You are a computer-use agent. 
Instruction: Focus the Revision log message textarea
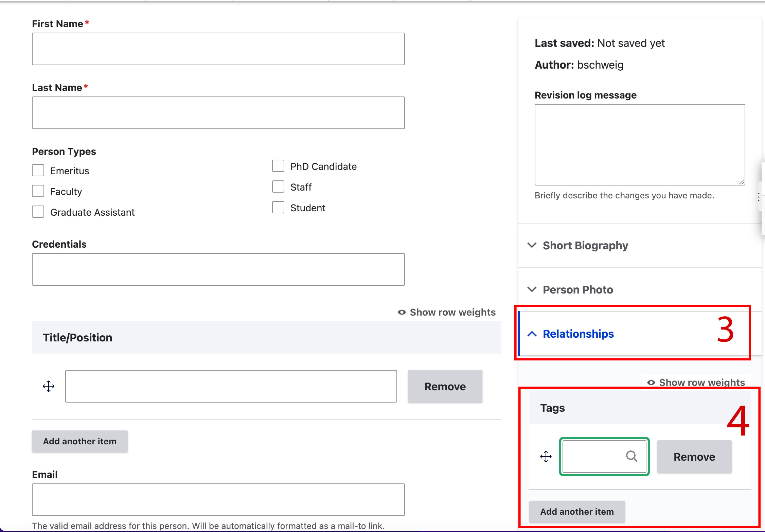640,145
